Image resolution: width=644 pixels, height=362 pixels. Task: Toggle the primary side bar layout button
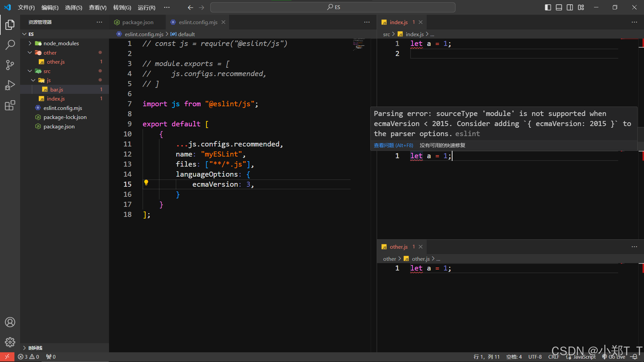pos(548,7)
